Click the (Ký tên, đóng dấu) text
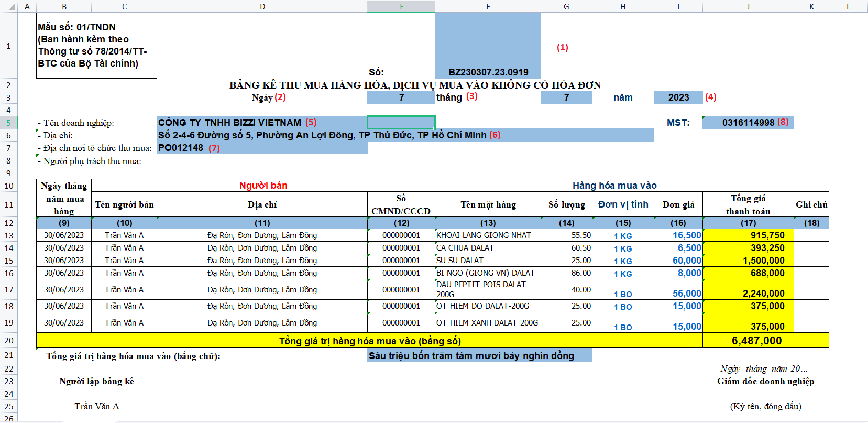 (765, 406)
